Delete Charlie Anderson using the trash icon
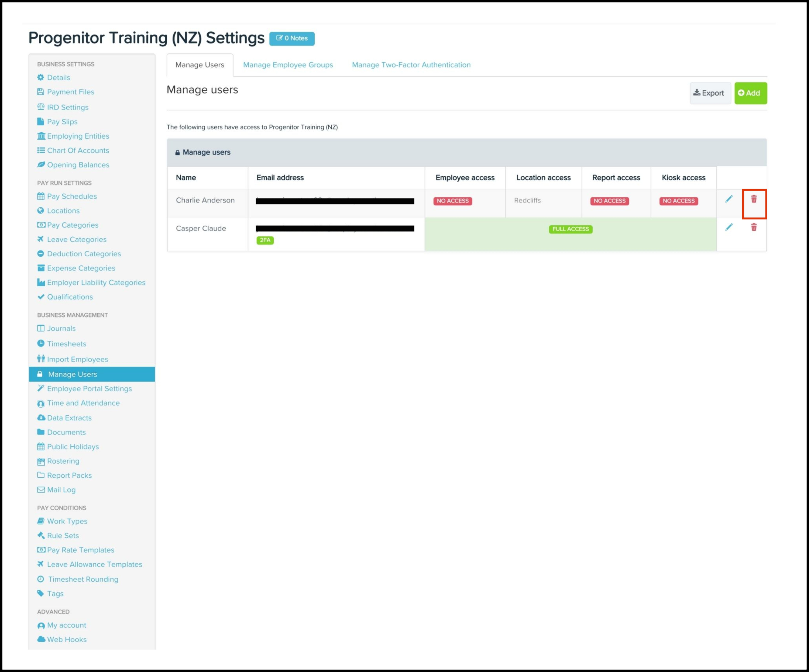Viewport: 809px width, 672px height. (x=754, y=199)
